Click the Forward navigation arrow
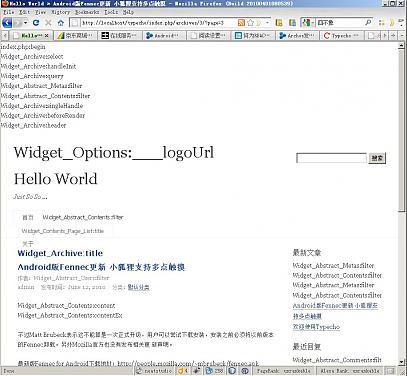Image resolution: width=407 pixels, height=376 pixels. 17,23
